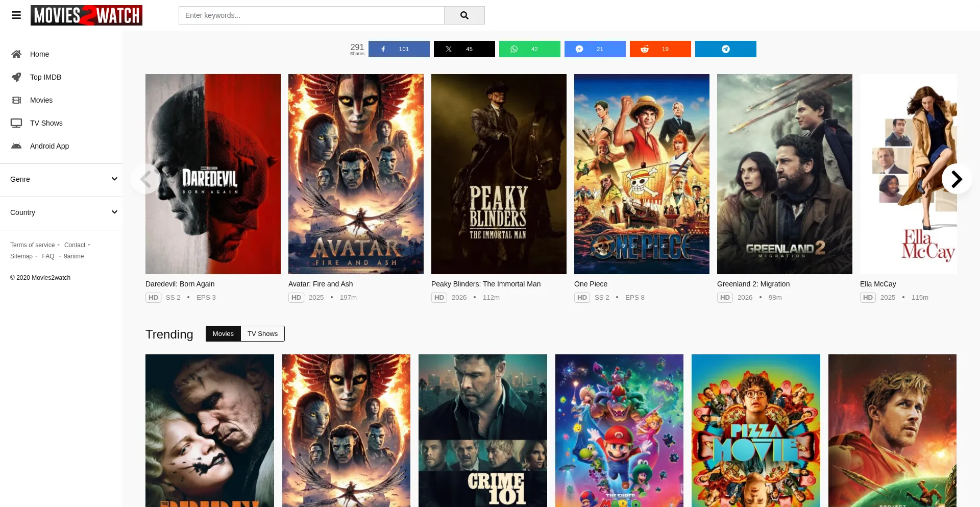
Task: Click the search magnifier button
Action: [464, 15]
